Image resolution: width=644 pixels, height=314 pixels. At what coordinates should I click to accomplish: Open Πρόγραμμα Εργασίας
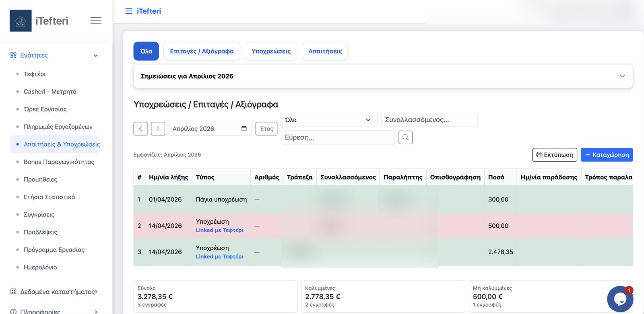[x=54, y=250]
